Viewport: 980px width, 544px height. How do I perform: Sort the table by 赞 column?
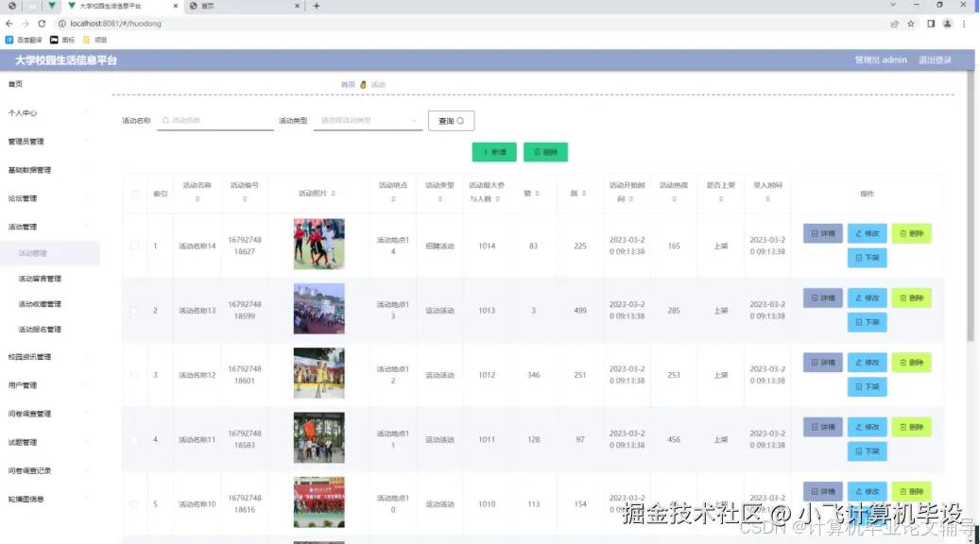(537, 194)
